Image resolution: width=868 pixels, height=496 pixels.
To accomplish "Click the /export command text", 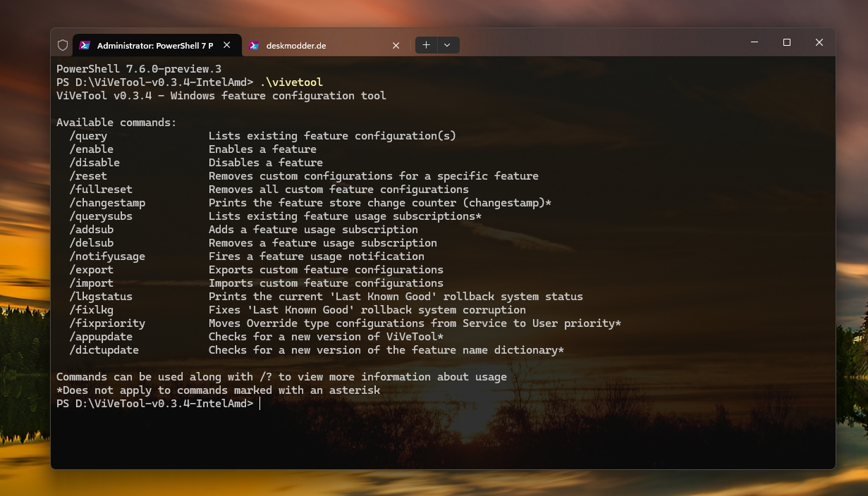I will tap(91, 270).
